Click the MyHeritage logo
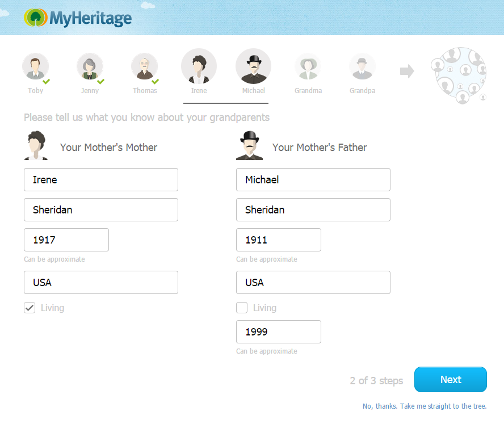504x424 pixels. coord(78,18)
